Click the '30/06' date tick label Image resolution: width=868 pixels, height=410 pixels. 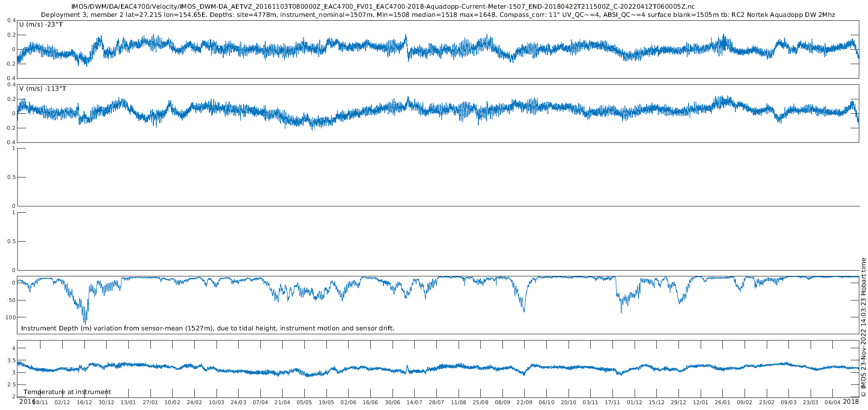(393, 402)
